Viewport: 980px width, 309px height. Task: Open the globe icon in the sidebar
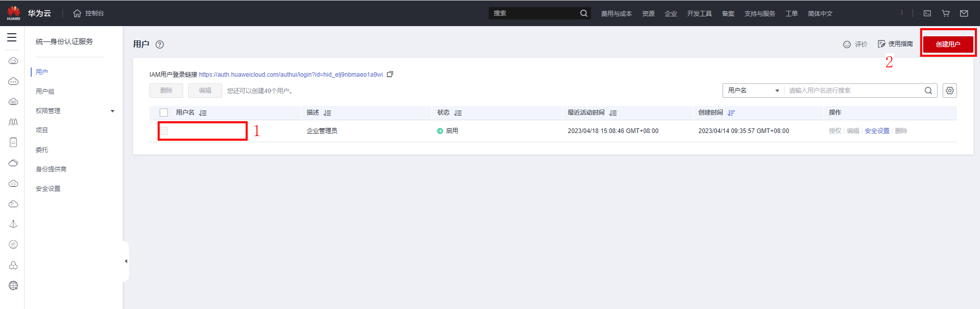[x=13, y=285]
